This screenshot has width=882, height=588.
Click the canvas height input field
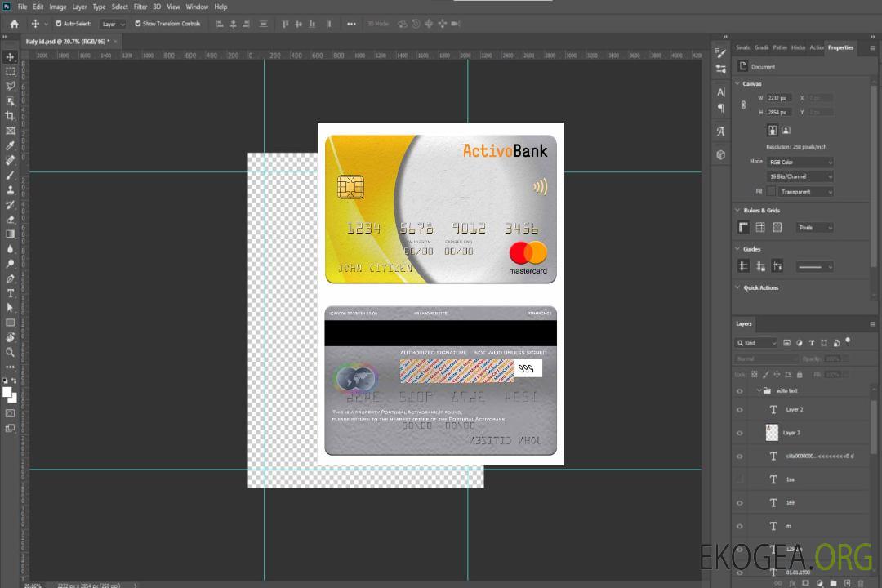coord(779,113)
